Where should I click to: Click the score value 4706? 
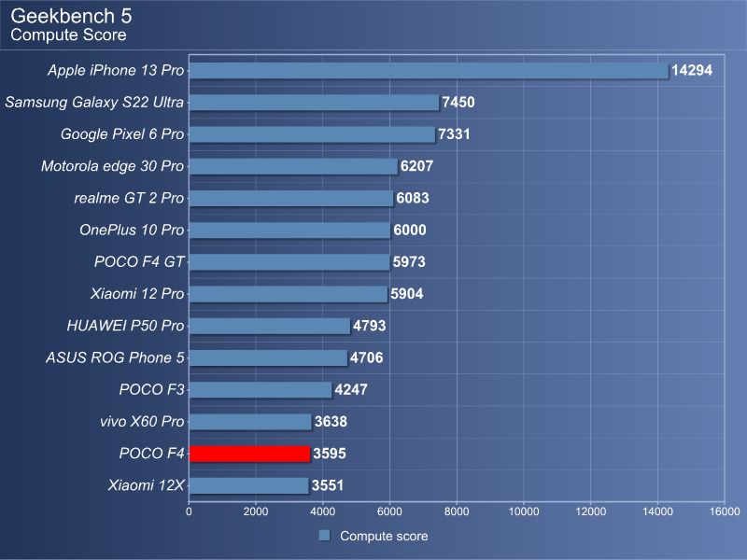click(x=366, y=357)
